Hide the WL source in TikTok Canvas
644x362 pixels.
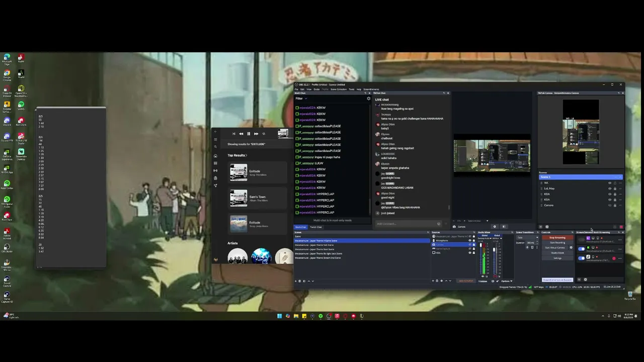610,183
